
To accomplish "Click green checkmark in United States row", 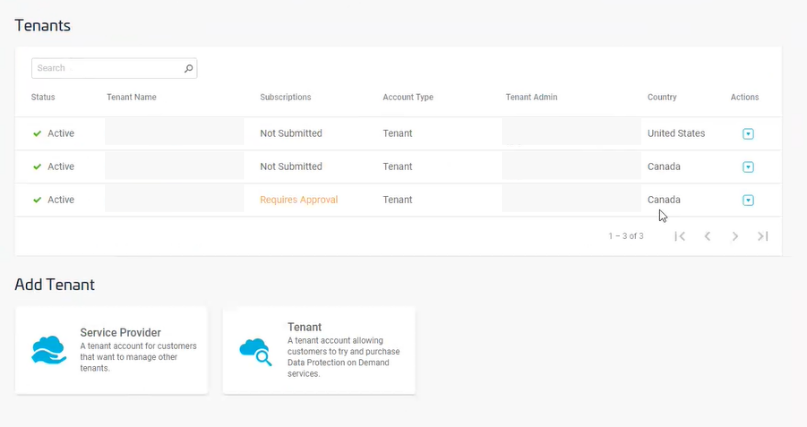I will [x=37, y=133].
